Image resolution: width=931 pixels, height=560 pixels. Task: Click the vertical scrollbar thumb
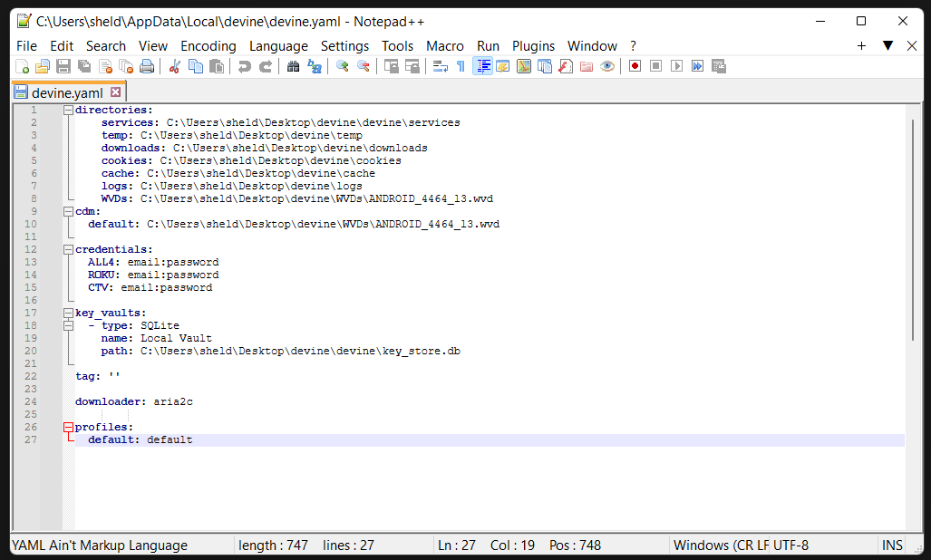(x=913, y=229)
